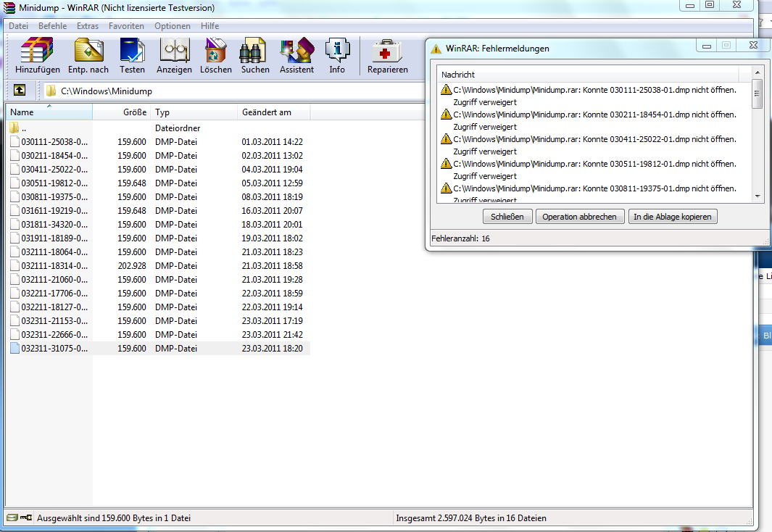Screen dimensions: 772x532
Task: Select file 032211-17706-0...
Action: (54, 294)
